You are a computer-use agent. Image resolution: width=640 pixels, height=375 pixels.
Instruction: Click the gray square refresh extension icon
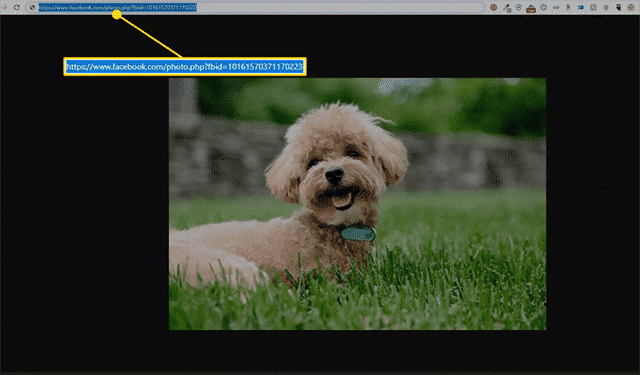point(593,7)
